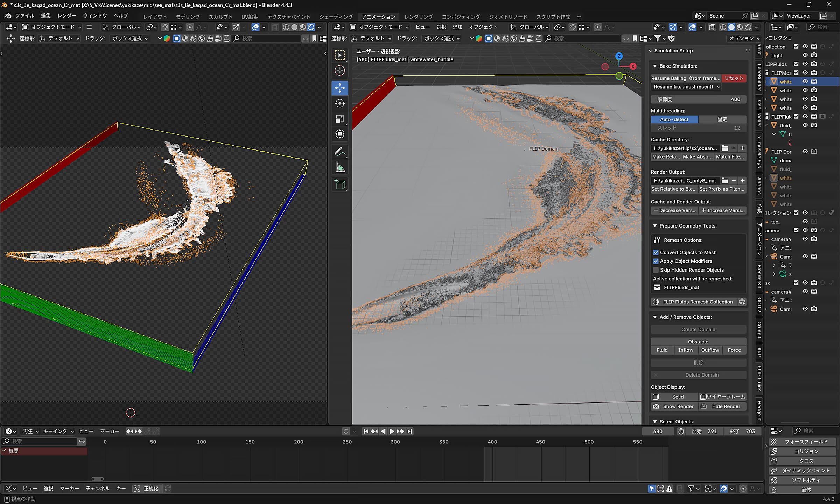The height and width of the screenshot is (504, 840).
Task: Select the Add Cube tool
Action: [x=339, y=184]
